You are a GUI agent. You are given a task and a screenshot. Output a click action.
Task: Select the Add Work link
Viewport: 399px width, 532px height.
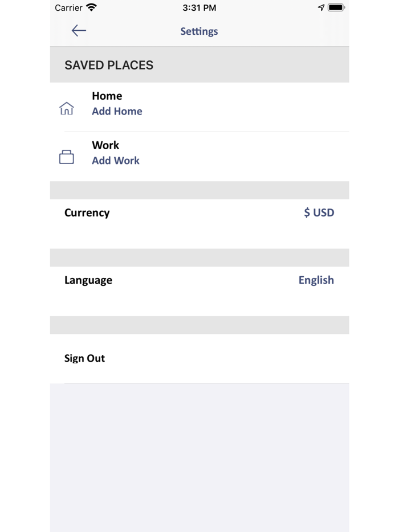(x=116, y=161)
